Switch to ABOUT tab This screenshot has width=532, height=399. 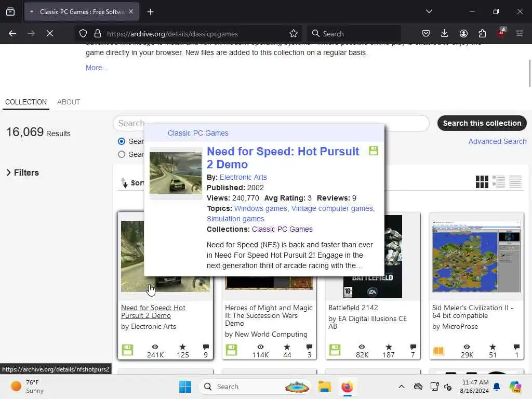tap(69, 102)
